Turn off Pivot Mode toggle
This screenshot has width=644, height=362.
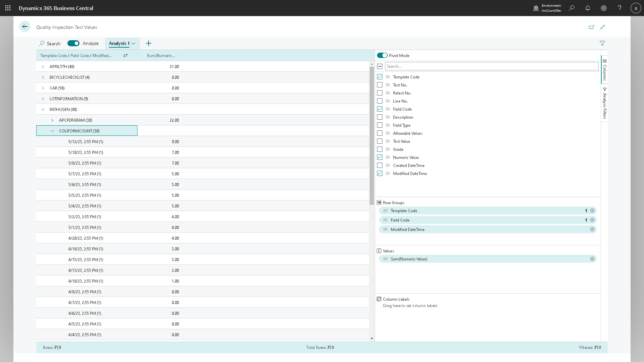click(382, 56)
